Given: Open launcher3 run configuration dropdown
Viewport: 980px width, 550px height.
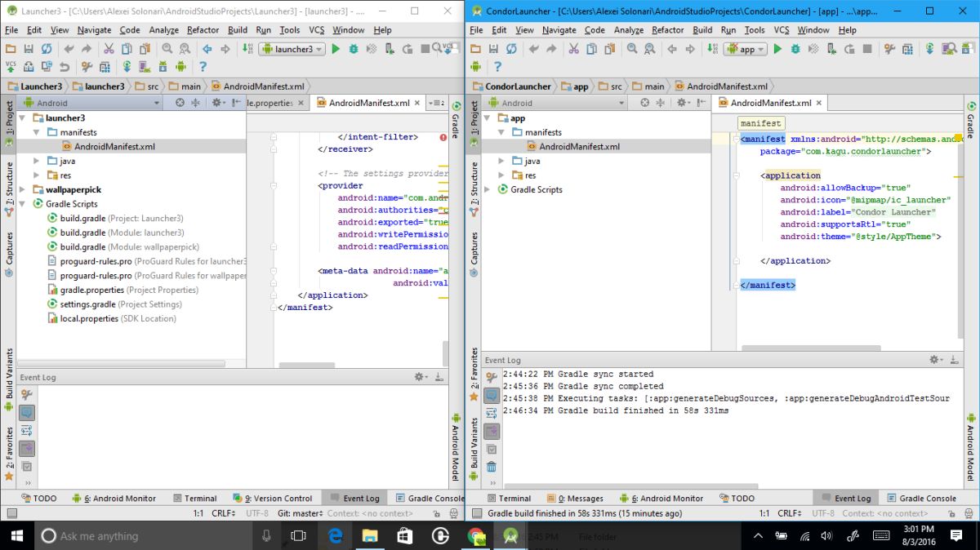Looking at the screenshot, I should click(292, 49).
